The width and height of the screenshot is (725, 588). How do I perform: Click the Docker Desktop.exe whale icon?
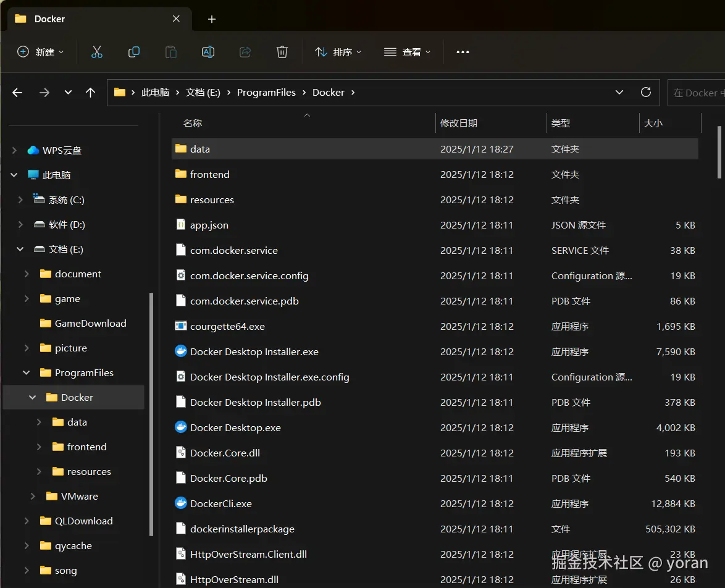pyautogui.click(x=181, y=427)
